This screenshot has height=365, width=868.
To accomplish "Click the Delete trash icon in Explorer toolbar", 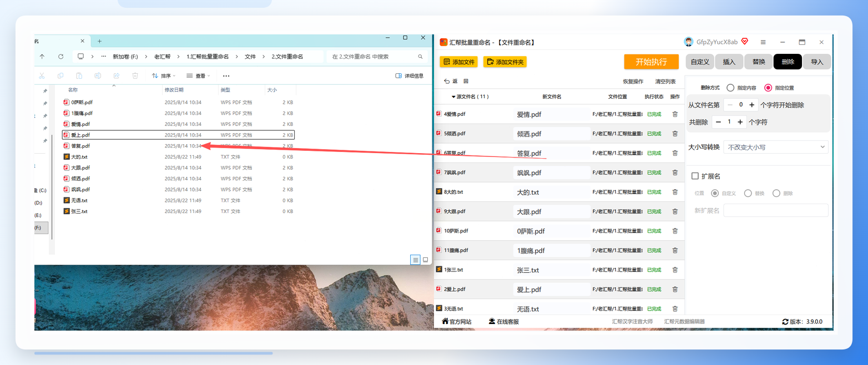I will pos(135,75).
